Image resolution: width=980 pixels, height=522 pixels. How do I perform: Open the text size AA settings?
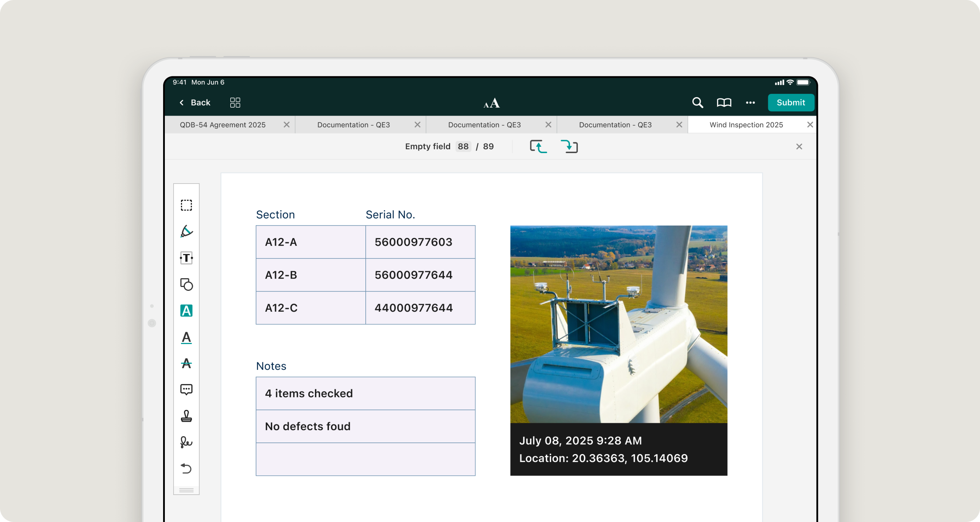point(491,103)
